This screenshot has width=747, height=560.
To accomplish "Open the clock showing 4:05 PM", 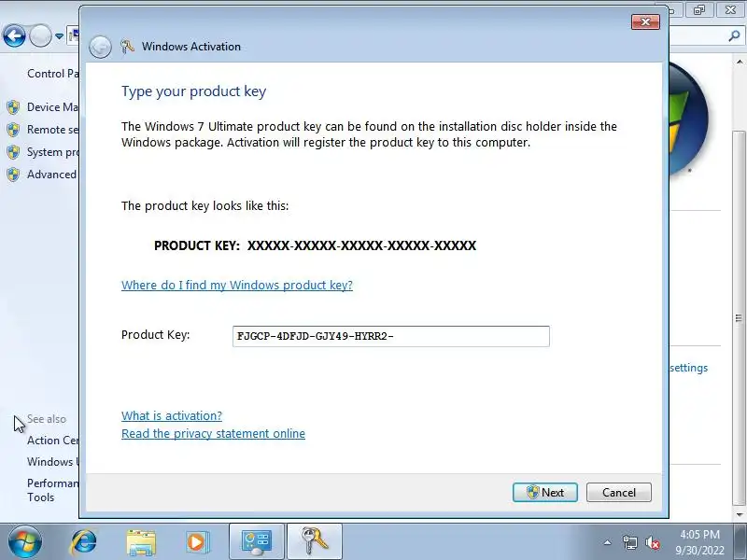I will [699, 542].
